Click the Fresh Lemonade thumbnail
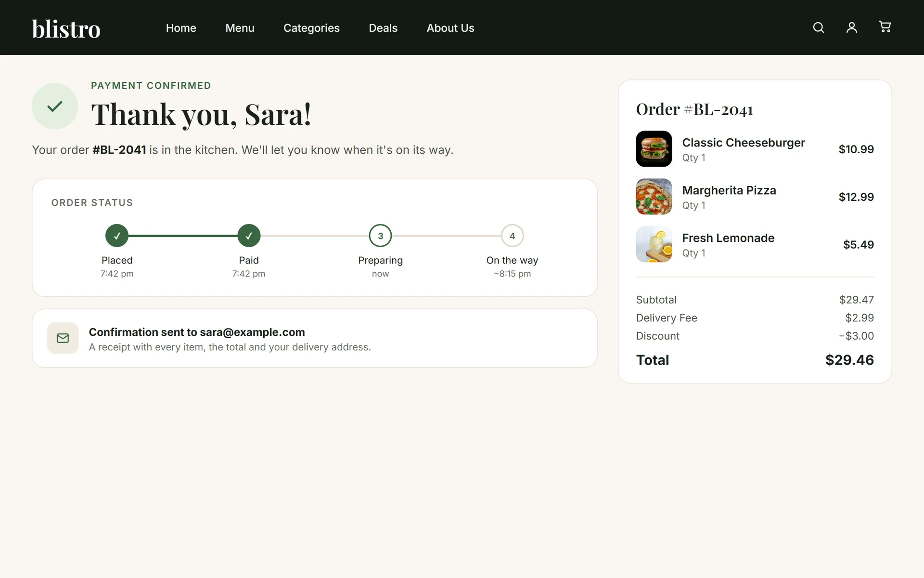The height and width of the screenshot is (578, 924). (x=654, y=244)
